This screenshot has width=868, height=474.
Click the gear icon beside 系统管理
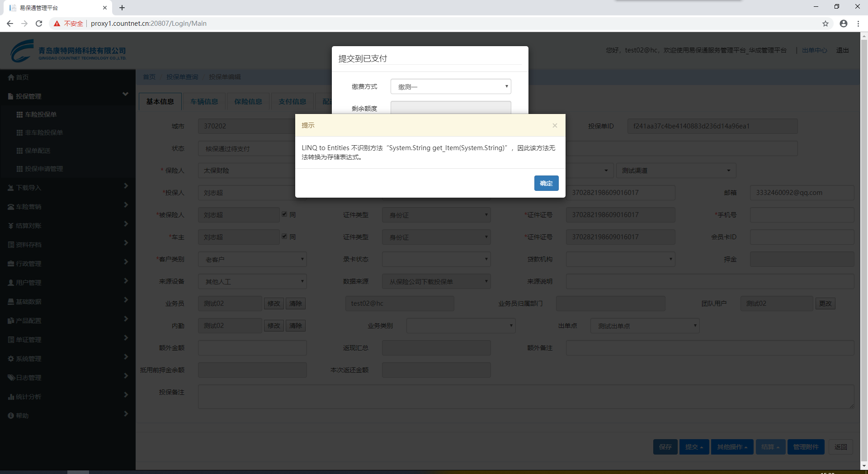coord(11,359)
